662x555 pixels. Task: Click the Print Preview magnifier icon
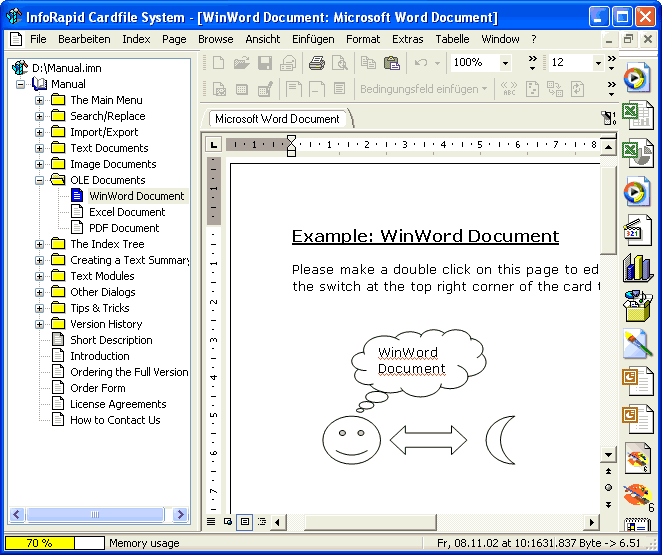pyautogui.click(x=339, y=63)
